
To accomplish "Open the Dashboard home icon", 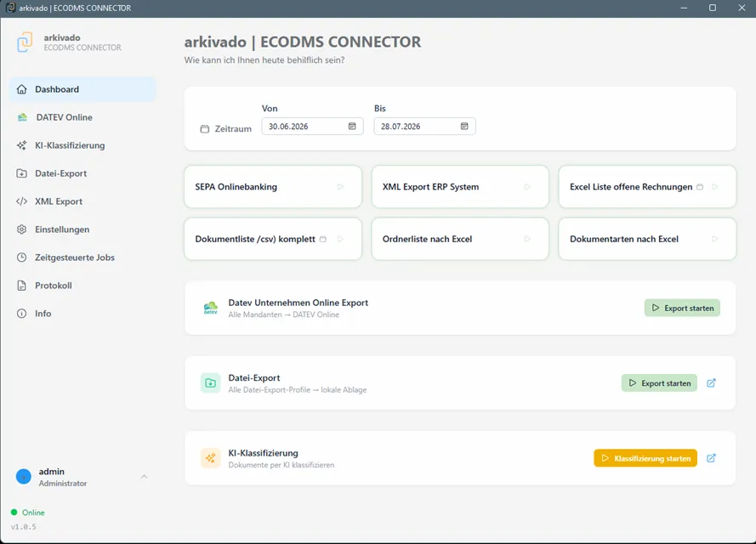I will (x=22, y=89).
